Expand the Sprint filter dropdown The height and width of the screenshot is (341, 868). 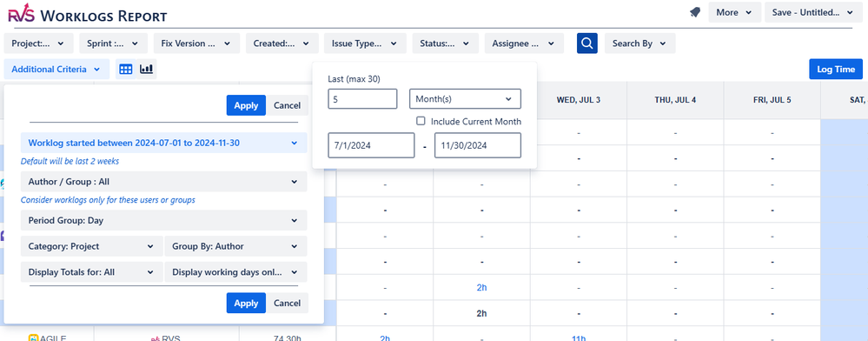pos(114,43)
